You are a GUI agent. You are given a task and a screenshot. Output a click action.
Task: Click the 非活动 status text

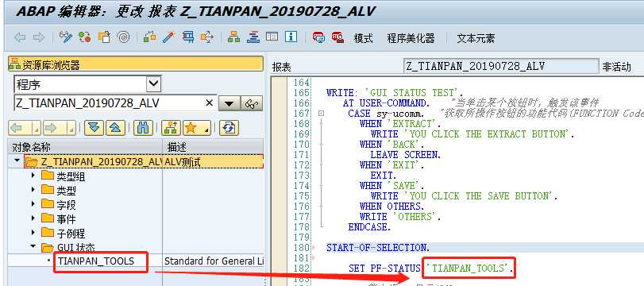click(x=617, y=67)
